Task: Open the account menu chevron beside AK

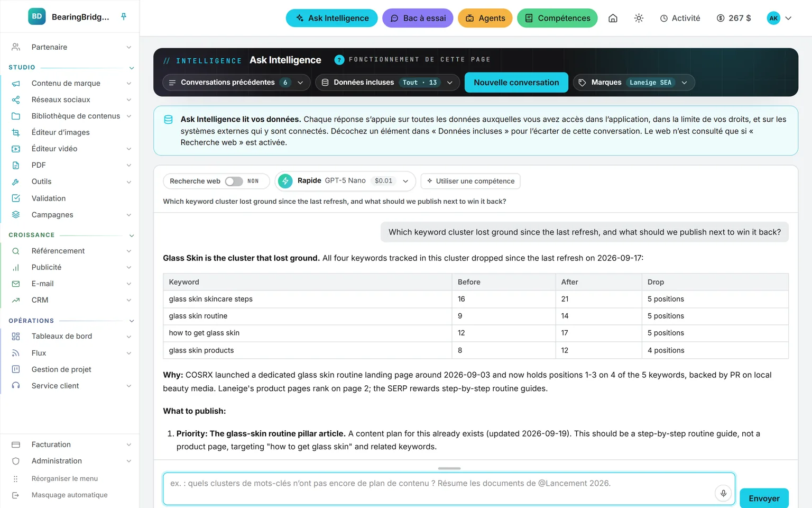Action: point(788,18)
